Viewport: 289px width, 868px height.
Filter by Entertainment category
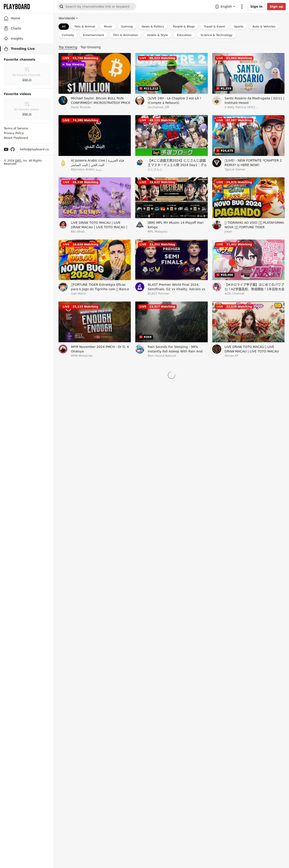click(94, 35)
